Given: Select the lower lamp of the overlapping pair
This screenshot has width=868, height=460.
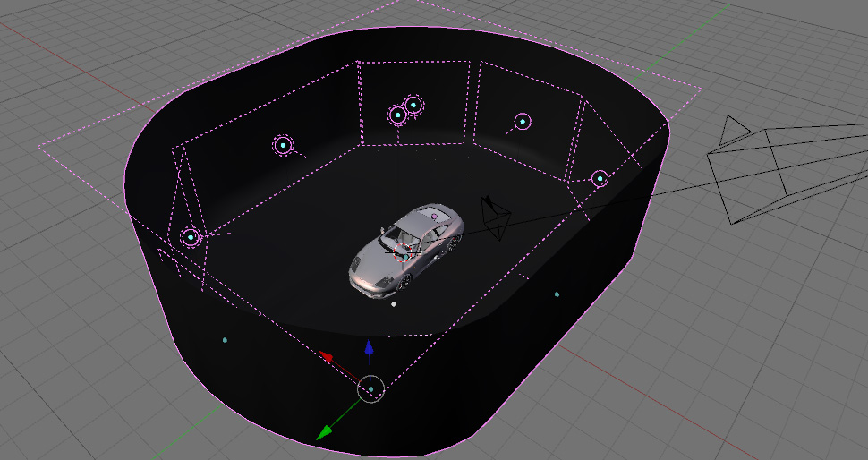Looking at the screenshot, I should (397, 115).
